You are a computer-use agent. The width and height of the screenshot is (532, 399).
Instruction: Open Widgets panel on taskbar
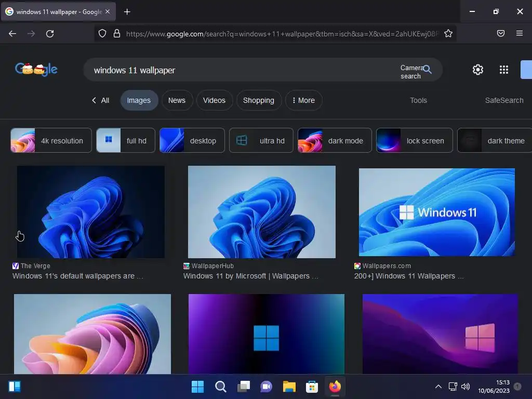click(x=15, y=387)
